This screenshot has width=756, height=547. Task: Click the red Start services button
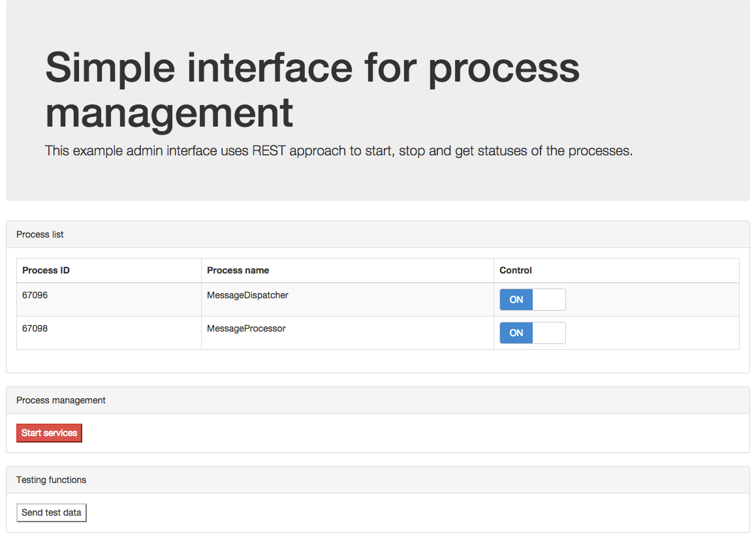tap(49, 433)
